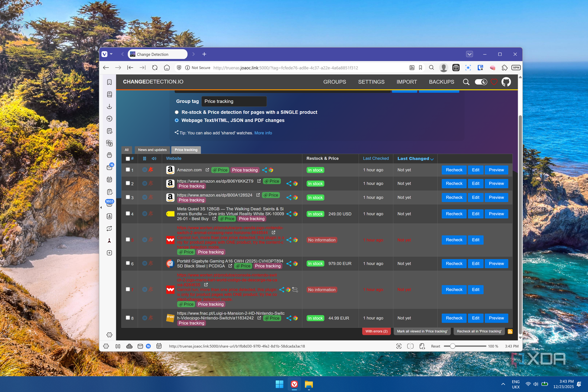This screenshot has height=392, width=588.
Task: Mute notifications for the Amazon.com watch
Action: point(151,170)
